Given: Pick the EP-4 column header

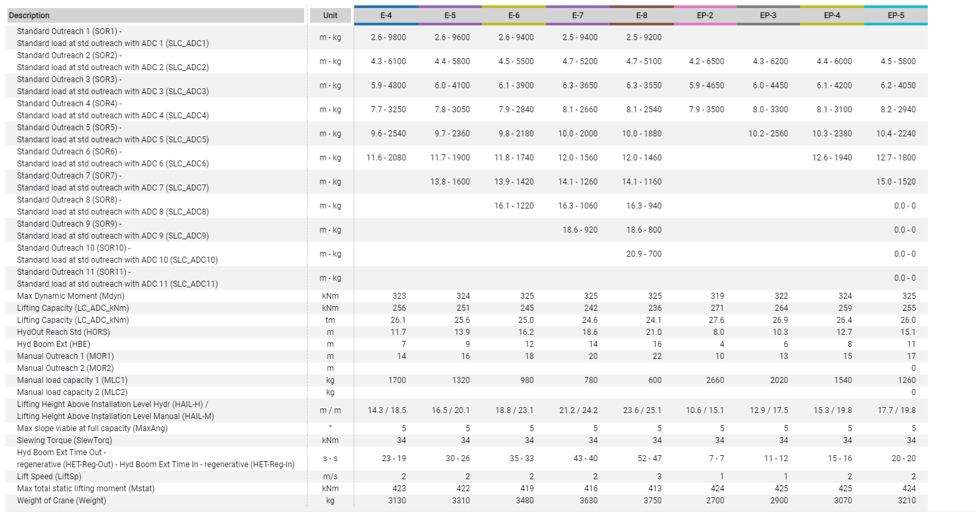Looking at the screenshot, I should 832,15.
